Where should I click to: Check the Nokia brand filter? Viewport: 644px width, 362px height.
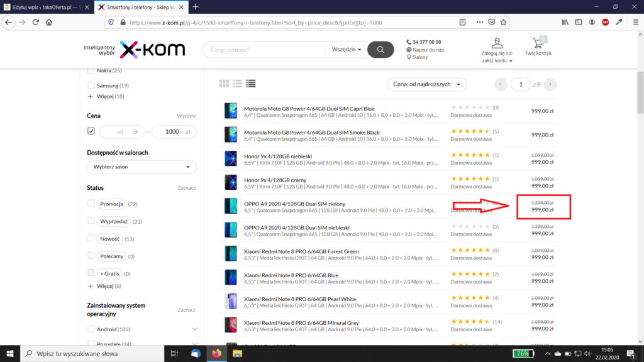(91, 70)
